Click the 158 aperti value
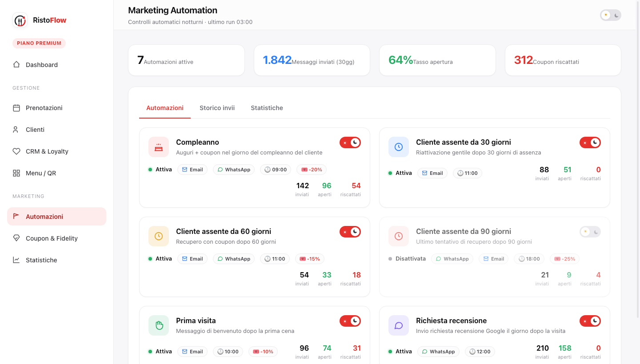This screenshot has height=364, width=640. pyautogui.click(x=565, y=348)
